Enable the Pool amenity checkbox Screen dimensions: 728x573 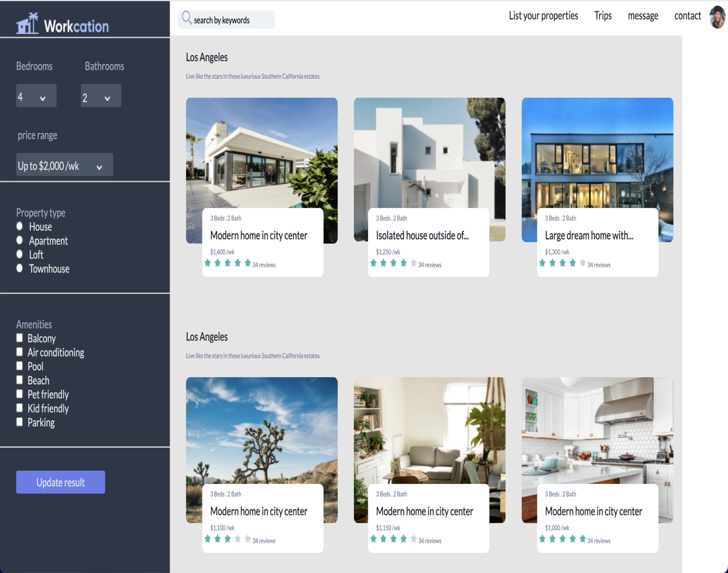pos(20,366)
